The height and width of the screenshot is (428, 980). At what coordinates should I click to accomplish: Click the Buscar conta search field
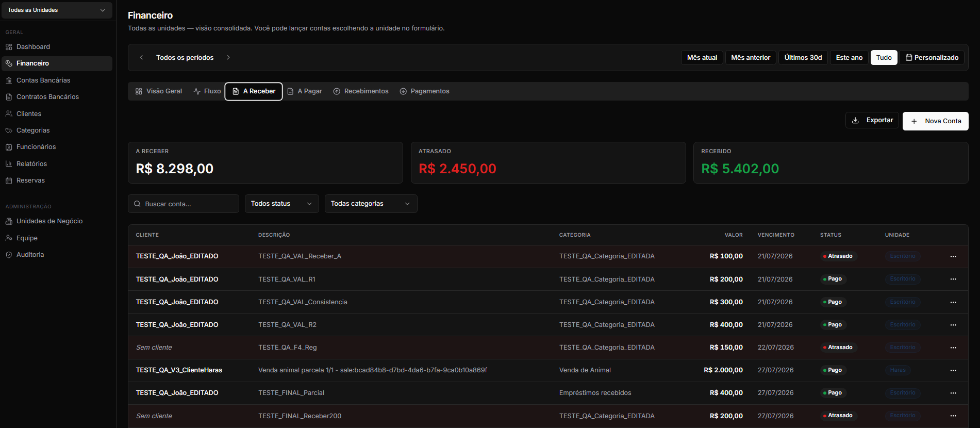(184, 204)
